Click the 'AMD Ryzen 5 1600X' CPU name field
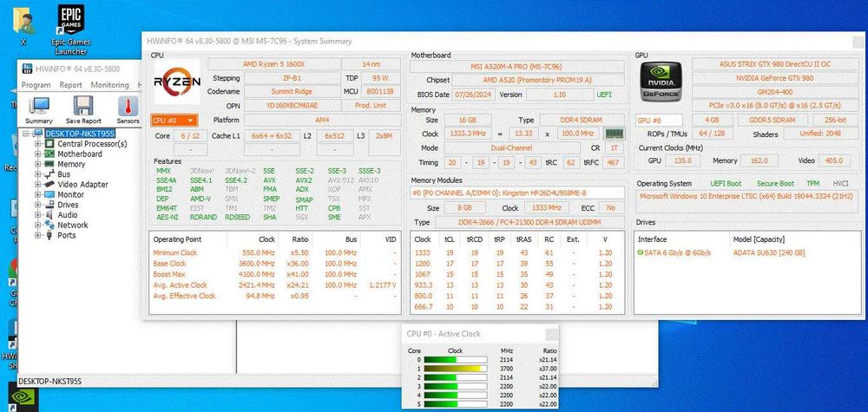 [x=273, y=64]
